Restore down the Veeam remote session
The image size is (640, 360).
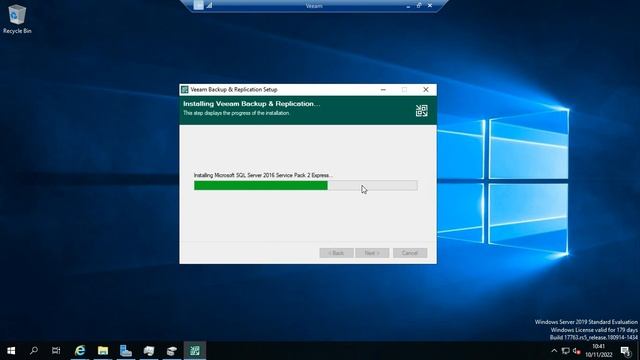pos(419,6)
